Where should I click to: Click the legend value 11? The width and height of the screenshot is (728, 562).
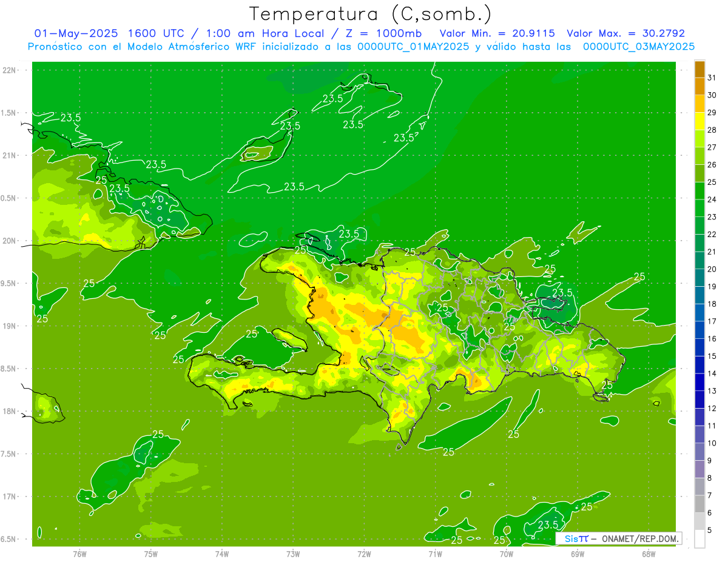tap(712, 426)
